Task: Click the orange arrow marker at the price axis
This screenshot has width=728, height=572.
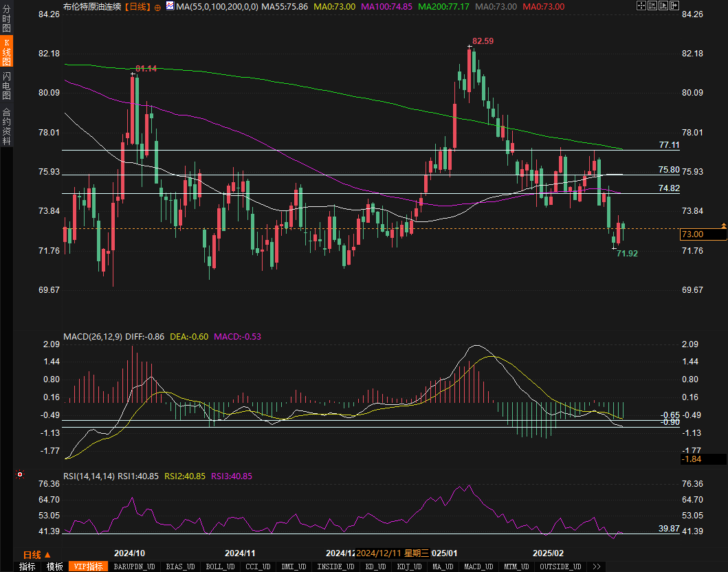Action: (723, 225)
